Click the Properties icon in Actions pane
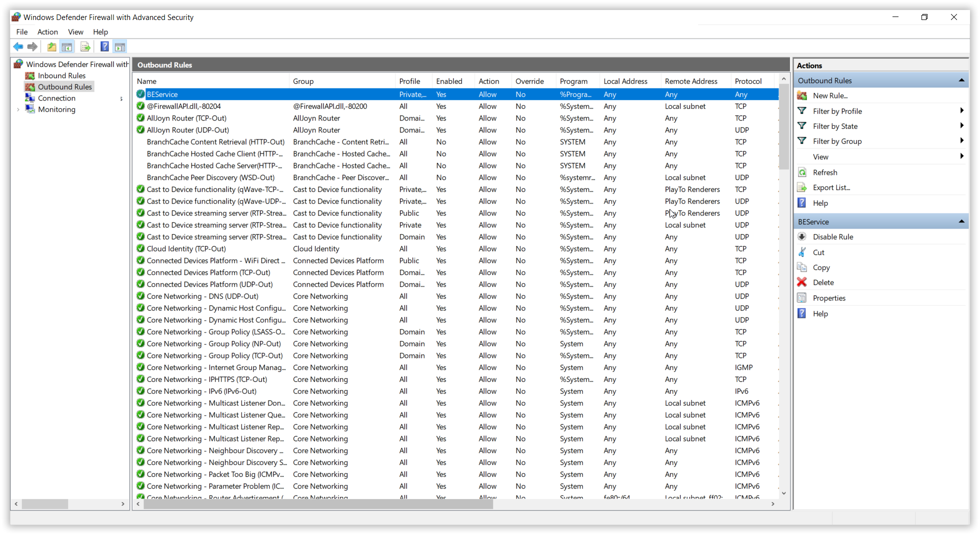This screenshot has height=535, width=980. [x=802, y=298]
